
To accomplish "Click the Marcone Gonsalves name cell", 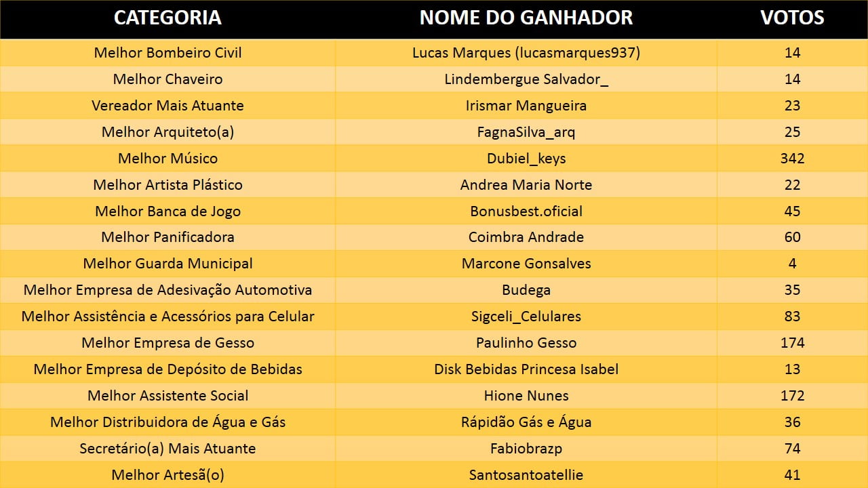I will (526, 264).
